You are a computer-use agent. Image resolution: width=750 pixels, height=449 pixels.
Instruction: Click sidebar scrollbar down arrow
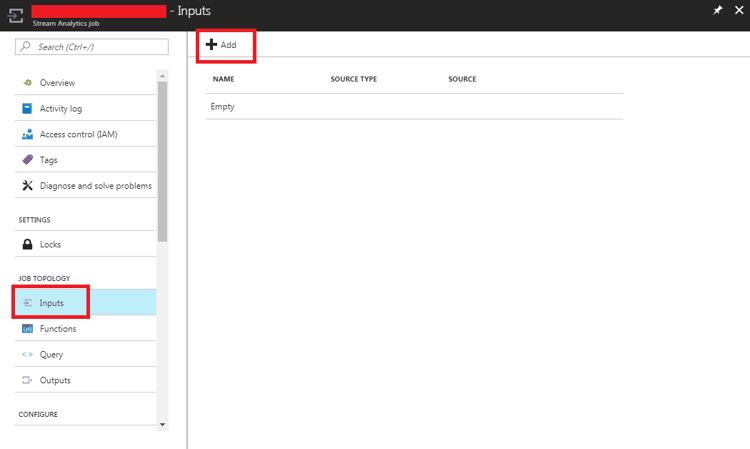click(163, 425)
